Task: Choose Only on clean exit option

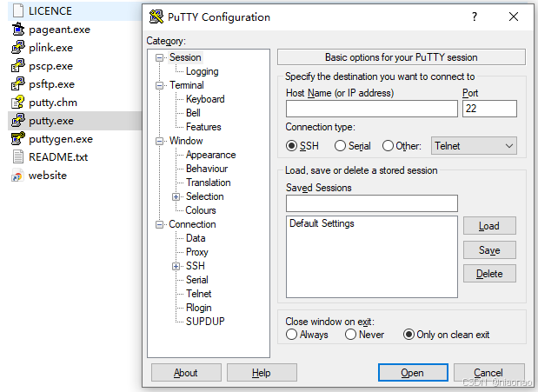Action: [x=408, y=335]
